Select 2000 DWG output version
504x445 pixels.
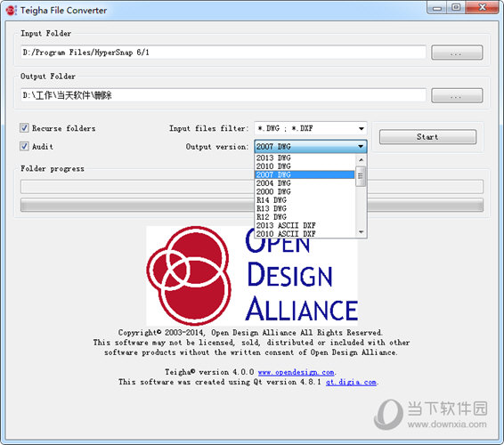(x=305, y=191)
